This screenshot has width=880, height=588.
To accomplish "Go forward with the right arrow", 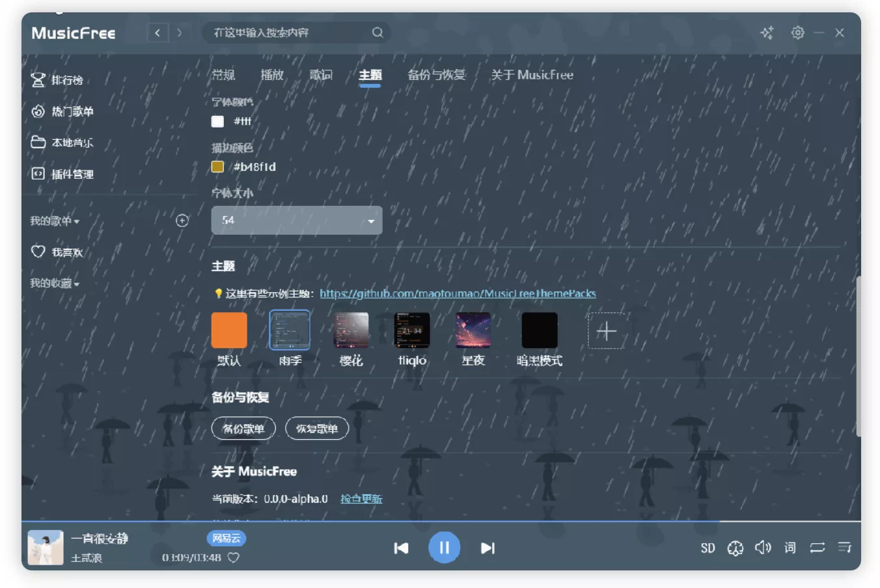I will coord(179,33).
